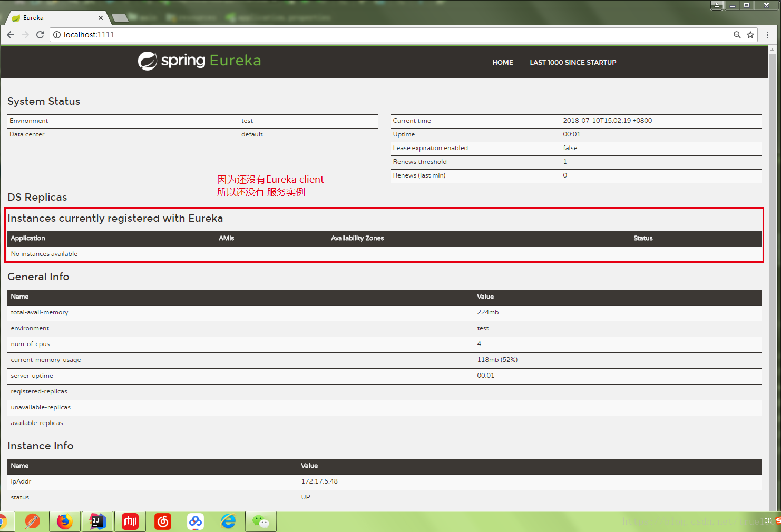Click the 'Renews (last min)' label

(419, 175)
